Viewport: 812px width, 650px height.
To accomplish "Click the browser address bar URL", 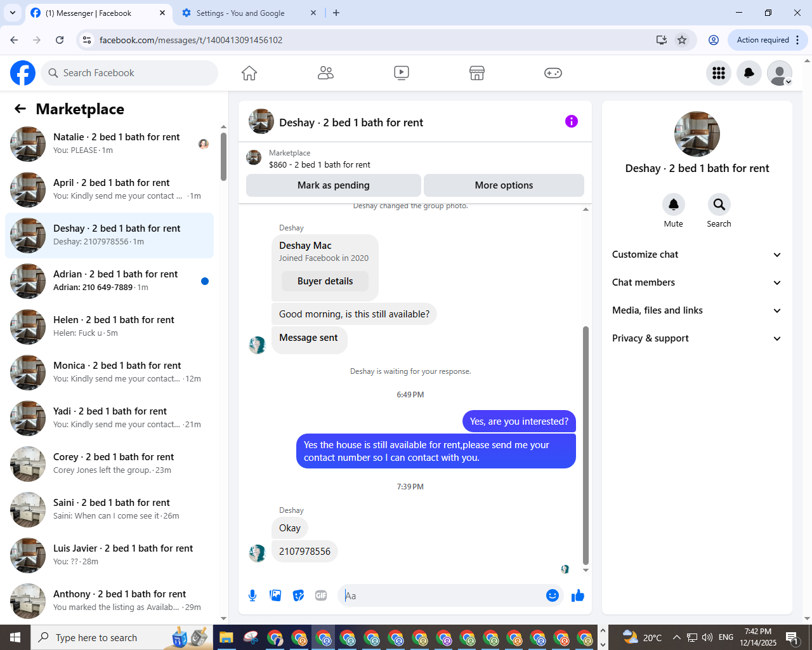I will 191,40.
